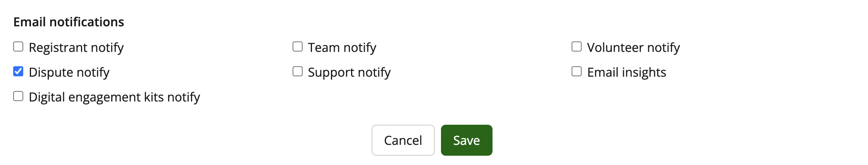Enable the Registrant notify checkbox

pyautogui.click(x=18, y=47)
